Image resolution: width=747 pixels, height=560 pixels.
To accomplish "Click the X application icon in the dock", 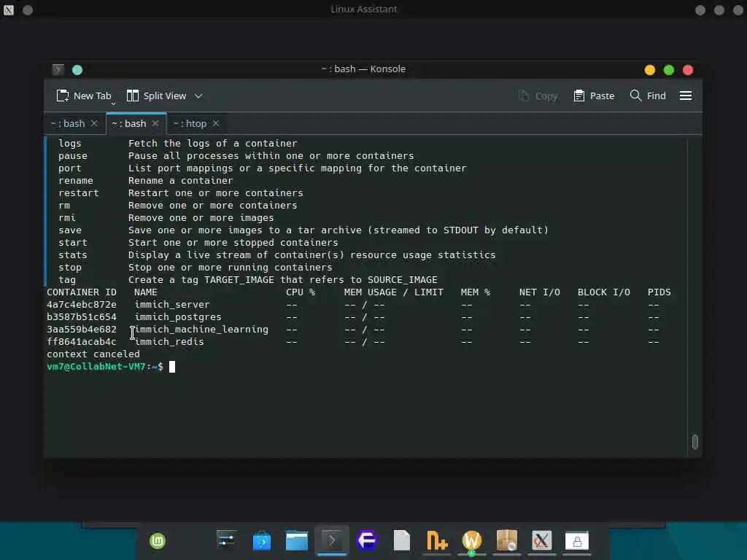I will 542,540.
